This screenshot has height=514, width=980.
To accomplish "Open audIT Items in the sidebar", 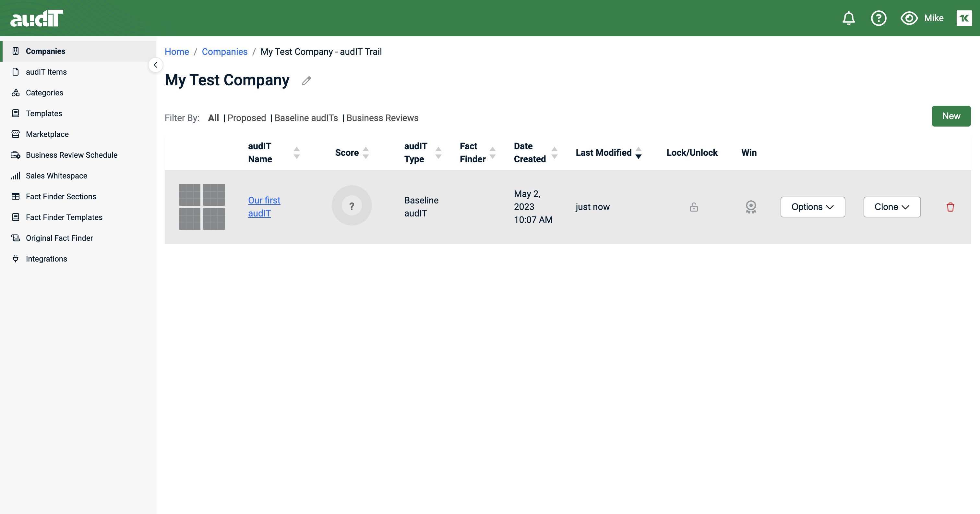I will pyautogui.click(x=78, y=72).
